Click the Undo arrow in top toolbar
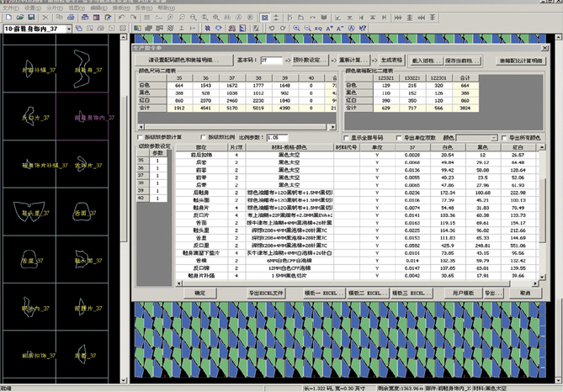 pos(122,17)
